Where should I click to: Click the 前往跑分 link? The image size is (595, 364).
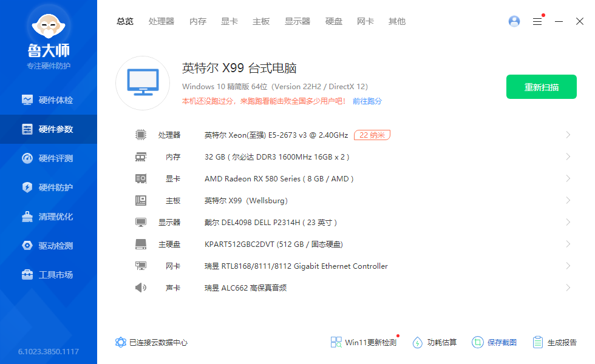point(367,101)
